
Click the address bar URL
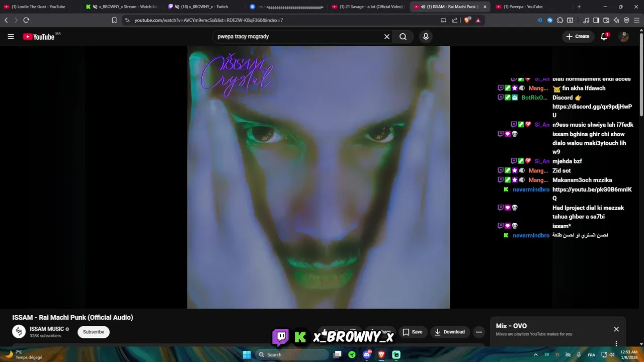tap(209, 20)
